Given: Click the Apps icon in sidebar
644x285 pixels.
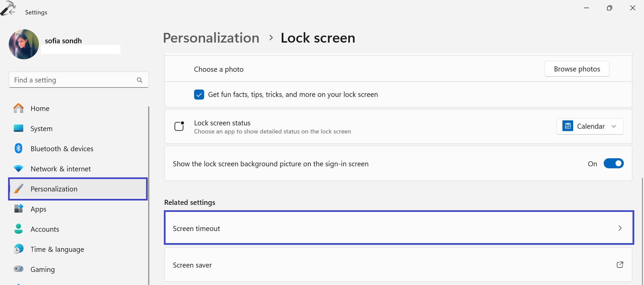Looking at the screenshot, I should coord(18,209).
